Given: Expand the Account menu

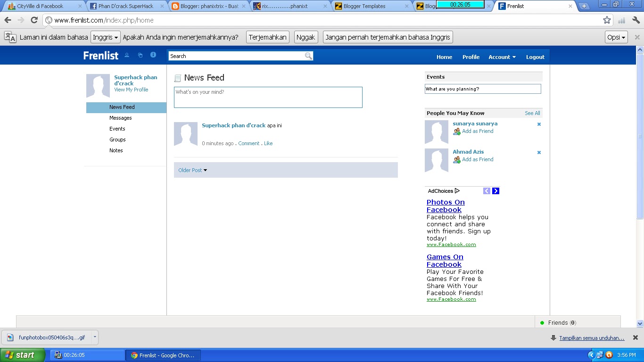Looking at the screenshot, I should pyautogui.click(x=502, y=57).
